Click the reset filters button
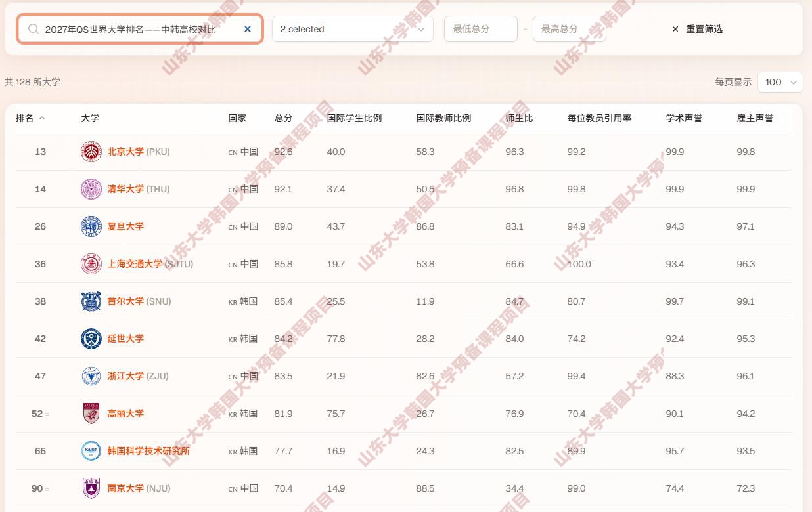This screenshot has height=512, width=812. (x=697, y=29)
